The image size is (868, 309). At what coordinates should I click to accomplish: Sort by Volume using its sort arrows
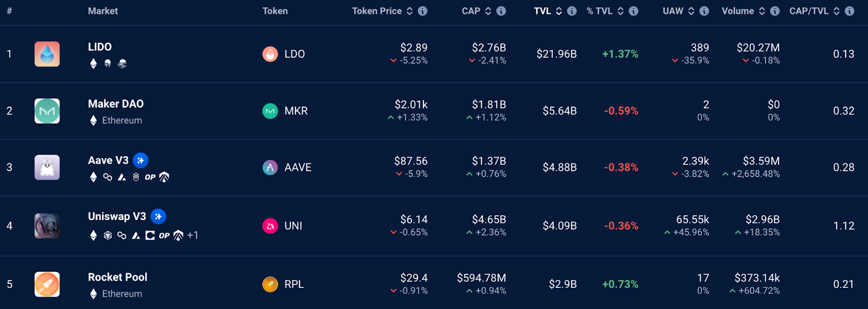coord(762,11)
